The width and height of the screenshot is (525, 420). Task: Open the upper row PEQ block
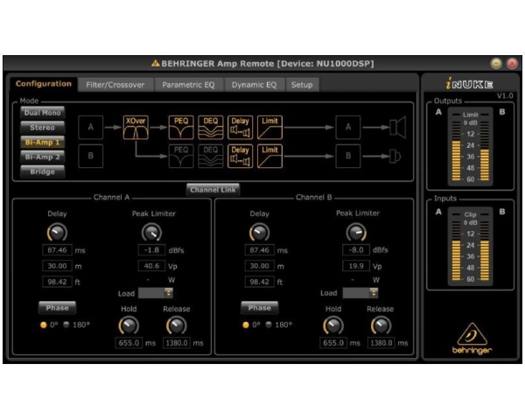click(181, 128)
